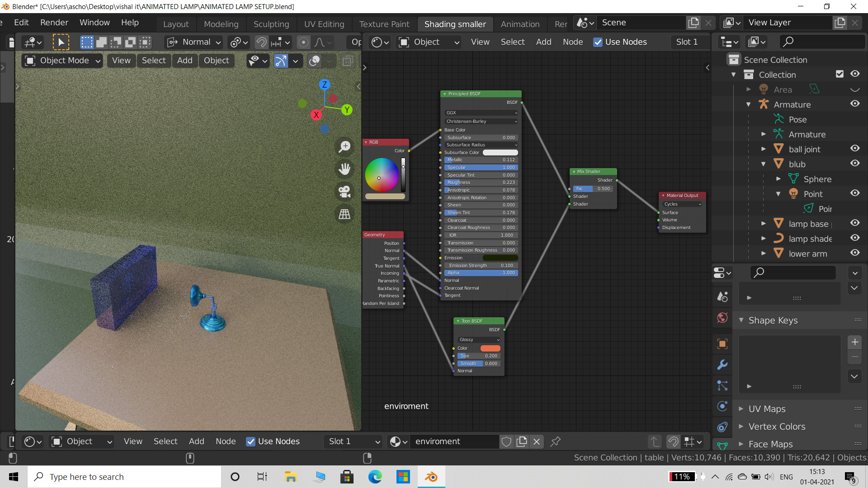Open the Normal transform orientation dropdown

(x=193, y=42)
